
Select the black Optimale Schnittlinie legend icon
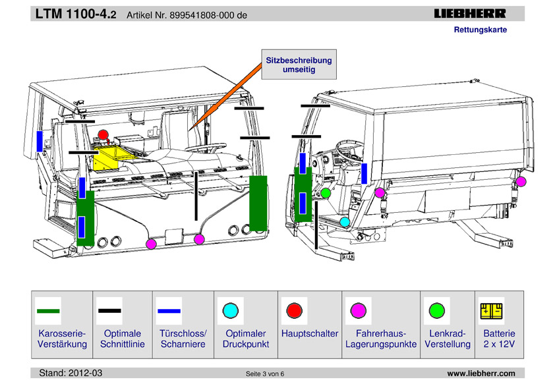[x=109, y=311]
